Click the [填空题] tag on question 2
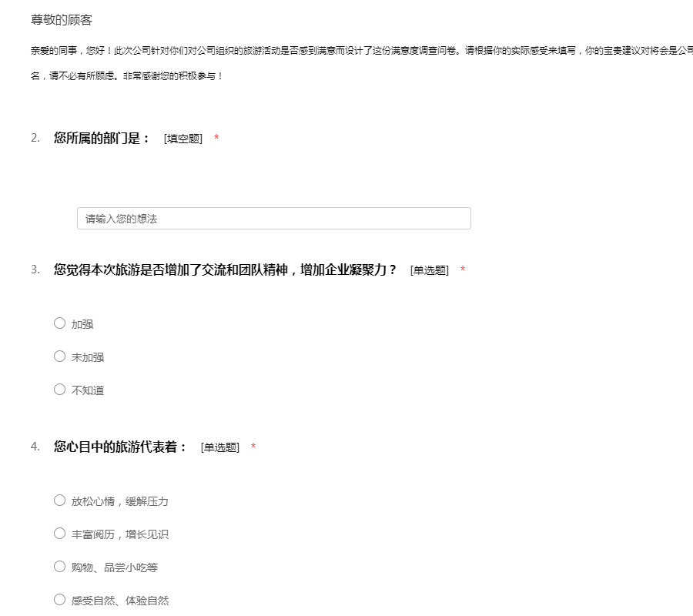The image size is (693, 616). point(182,139)
